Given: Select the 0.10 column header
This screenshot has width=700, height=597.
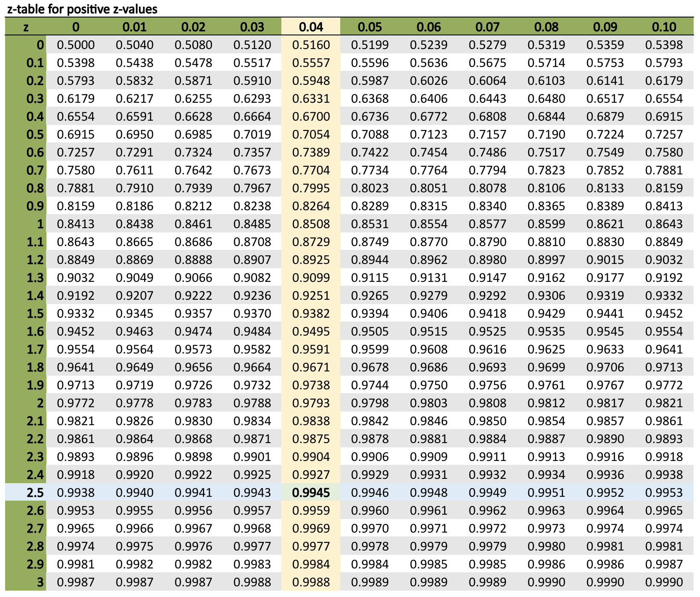Looking at the screenshot, I should pos(664,27).
